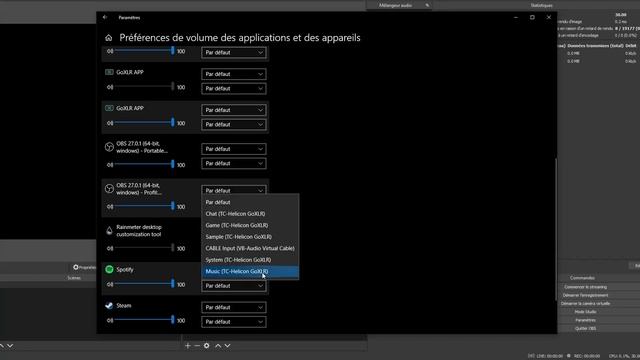Collapse the OBS Profil output dropdown
The image size is (640, 360).
tap(234, 190)
